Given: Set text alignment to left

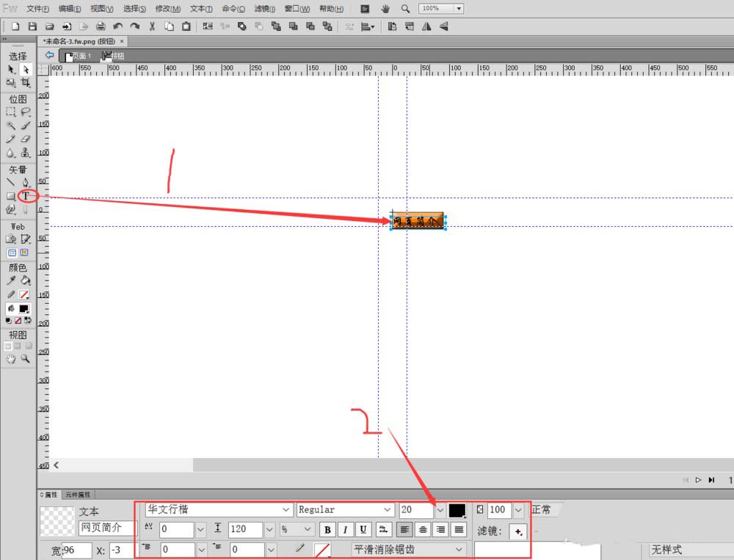Looking at the screenshot, I should pos(404,530).
